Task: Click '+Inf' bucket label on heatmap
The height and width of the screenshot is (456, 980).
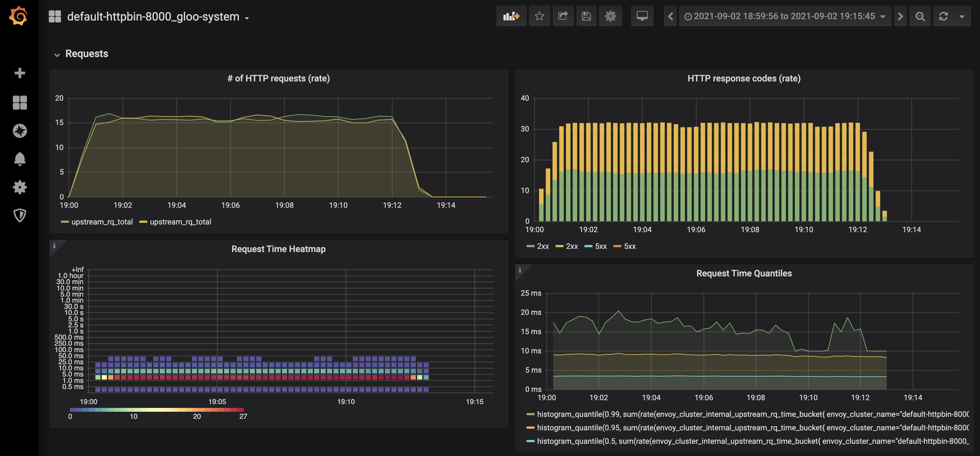Action: [x=77, y=269]
